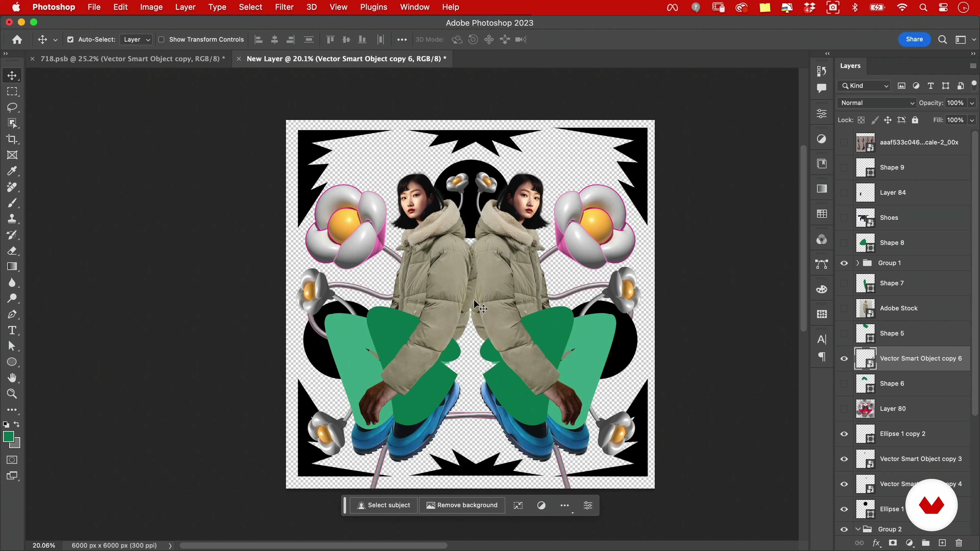Image resolution: width=980 pixels, height=551 pixels.
Task: Click the Remove background button
Action: 462,505
